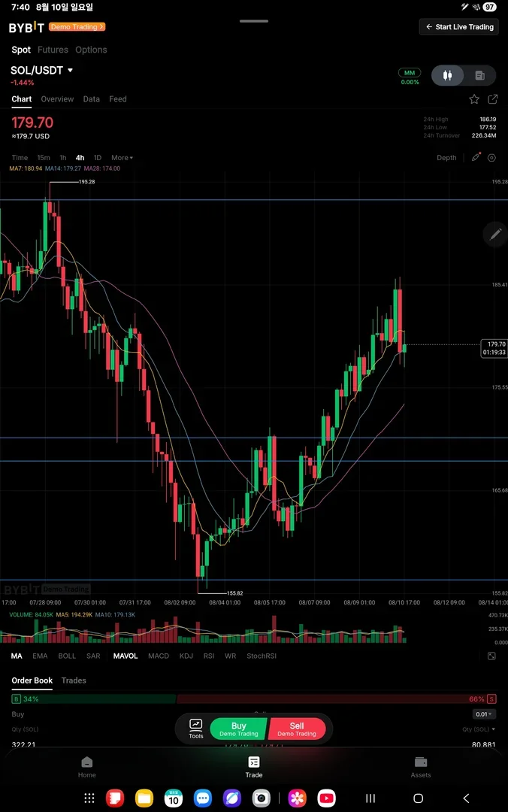This screenshot has height=812, width=508.
Task: Change the 0.01 price precision dropdown
Action: (484, 714)
